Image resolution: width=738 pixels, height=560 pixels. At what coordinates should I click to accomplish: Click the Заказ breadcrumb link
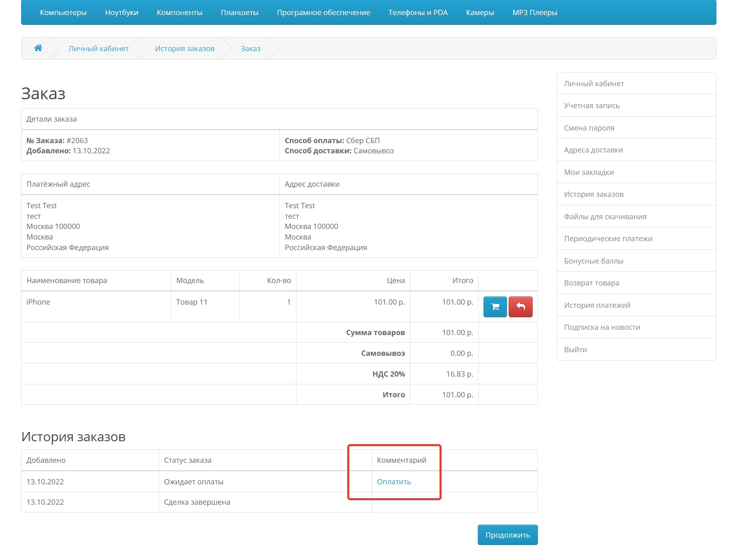point(250,48)
